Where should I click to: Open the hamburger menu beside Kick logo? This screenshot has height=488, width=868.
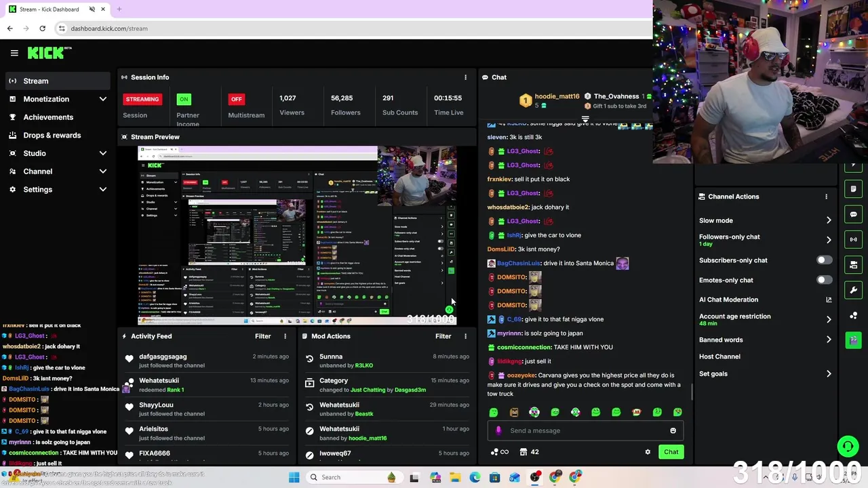click(14, 53)
